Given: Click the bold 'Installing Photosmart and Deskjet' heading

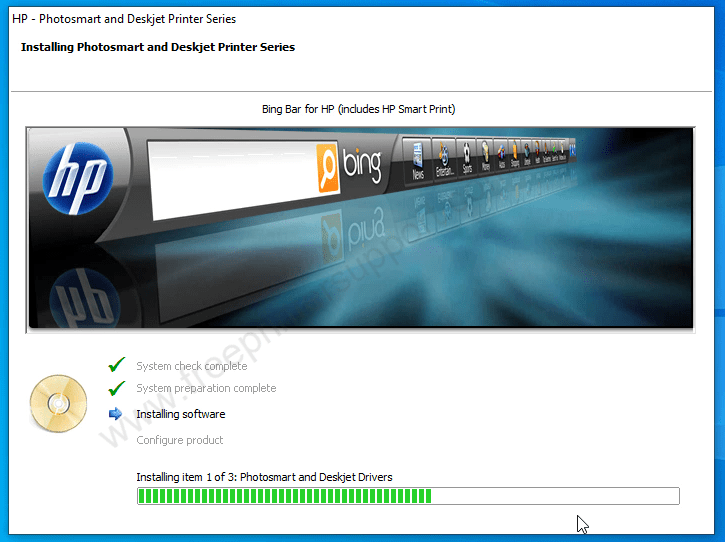Looking at the screenshot, I should [158, 47].
